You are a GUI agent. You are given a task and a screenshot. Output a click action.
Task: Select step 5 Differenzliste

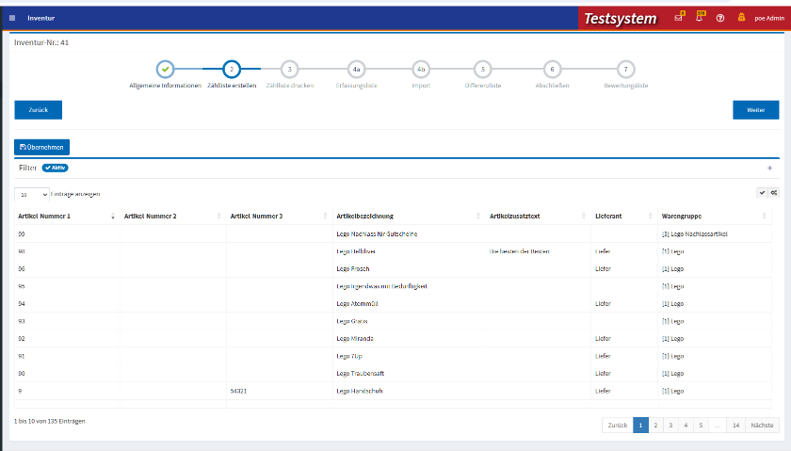483,69
